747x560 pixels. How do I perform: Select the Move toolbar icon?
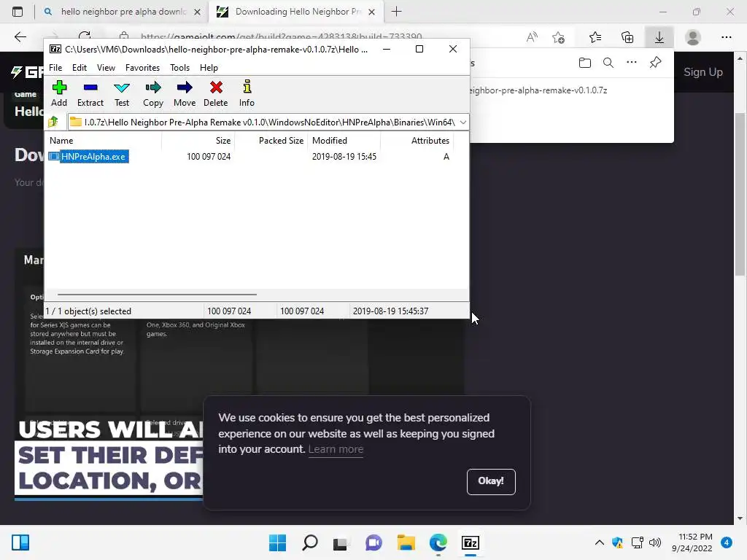(185, 94)
